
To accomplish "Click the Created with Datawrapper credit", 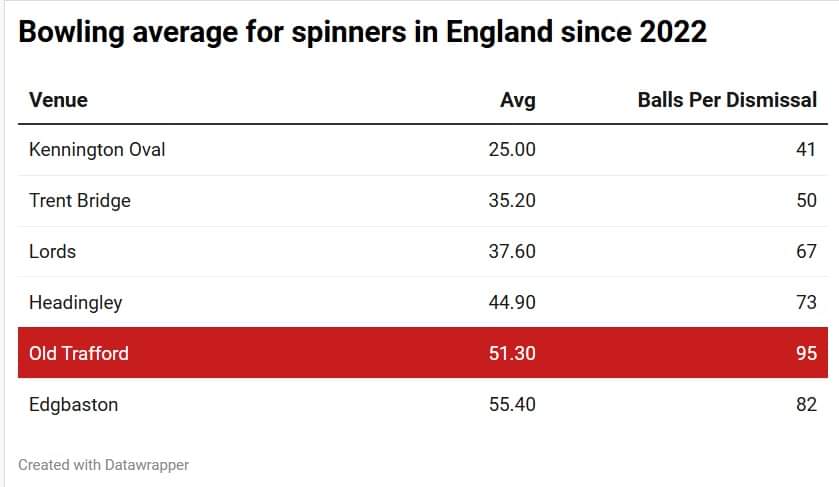I will click(103, 465).
